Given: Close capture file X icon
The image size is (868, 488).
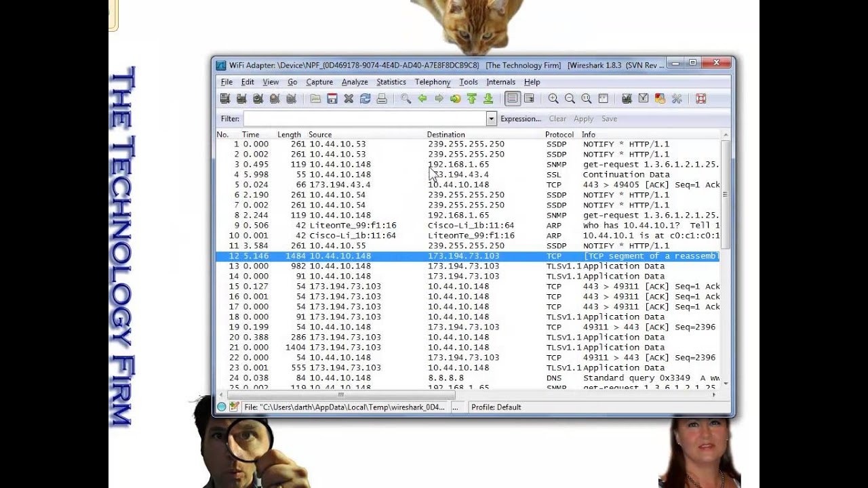Looking at the screenshot, I should pos(349,99).
